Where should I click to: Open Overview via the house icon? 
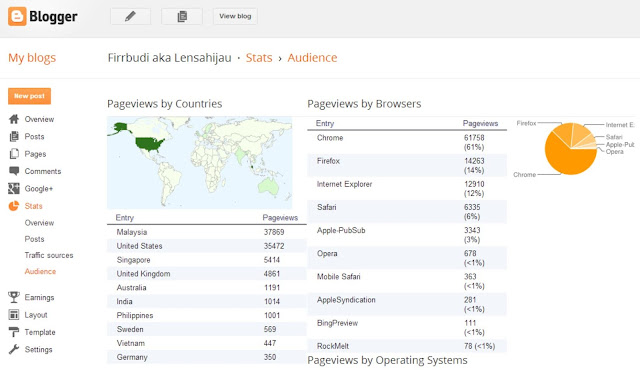tap(14, 119)
